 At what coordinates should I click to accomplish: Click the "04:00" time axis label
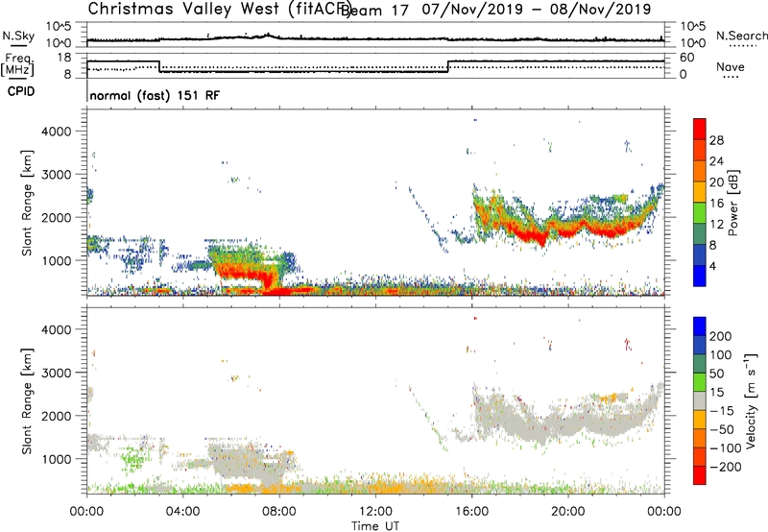(x=183, y=512)
